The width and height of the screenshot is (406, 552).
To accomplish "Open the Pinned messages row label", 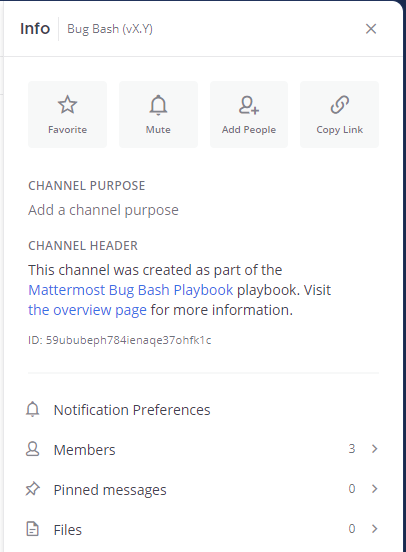I will [x=110, y=490].
